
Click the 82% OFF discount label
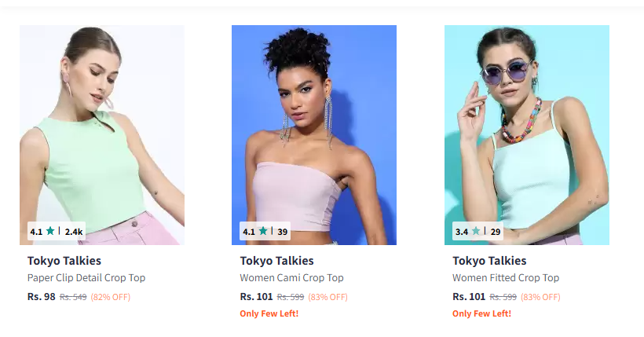tap(111, 297)
